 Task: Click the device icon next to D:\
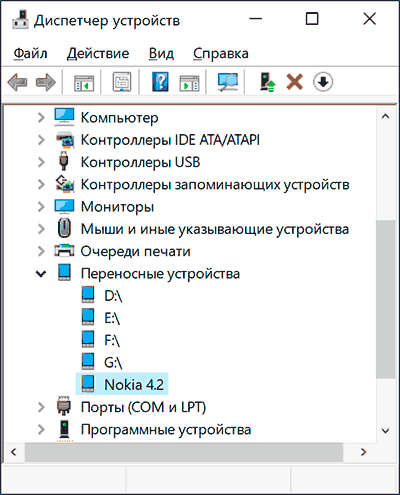pos(88,295)
